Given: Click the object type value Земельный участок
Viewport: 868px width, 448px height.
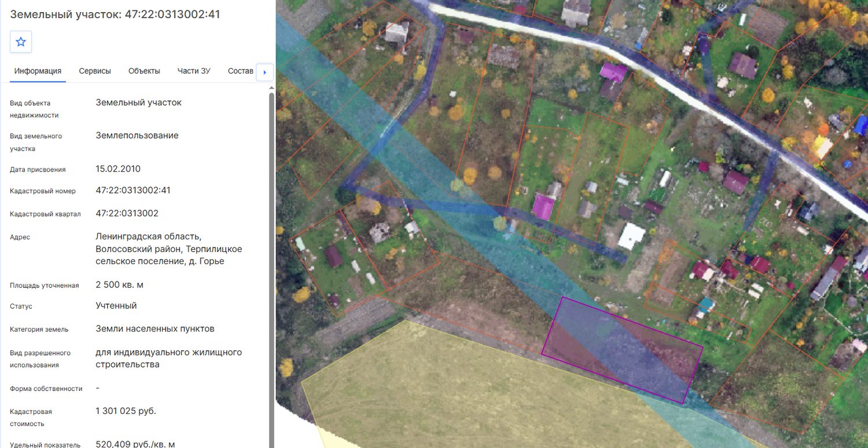Looking at the screenshot, I should coord(139,102).
